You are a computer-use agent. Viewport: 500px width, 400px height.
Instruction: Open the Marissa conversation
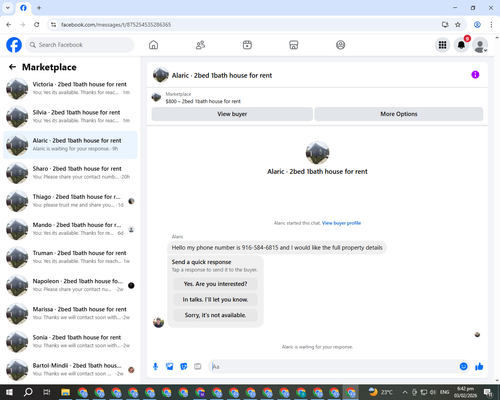(70, 314)
